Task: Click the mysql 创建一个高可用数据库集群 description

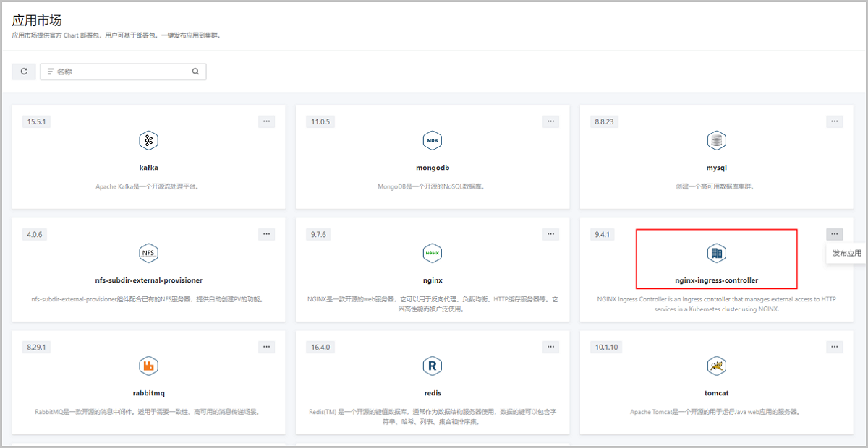Action: 716,186
